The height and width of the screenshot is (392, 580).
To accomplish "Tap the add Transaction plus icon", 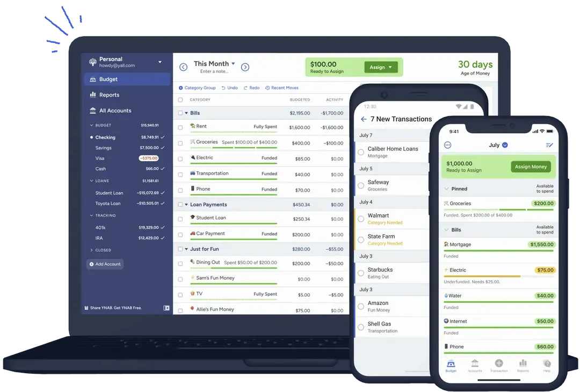I will tap(498, 363).
